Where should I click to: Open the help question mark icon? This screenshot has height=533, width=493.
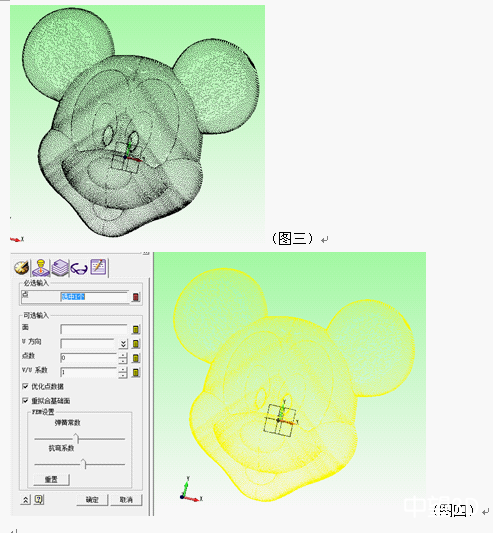pos(39,499)
